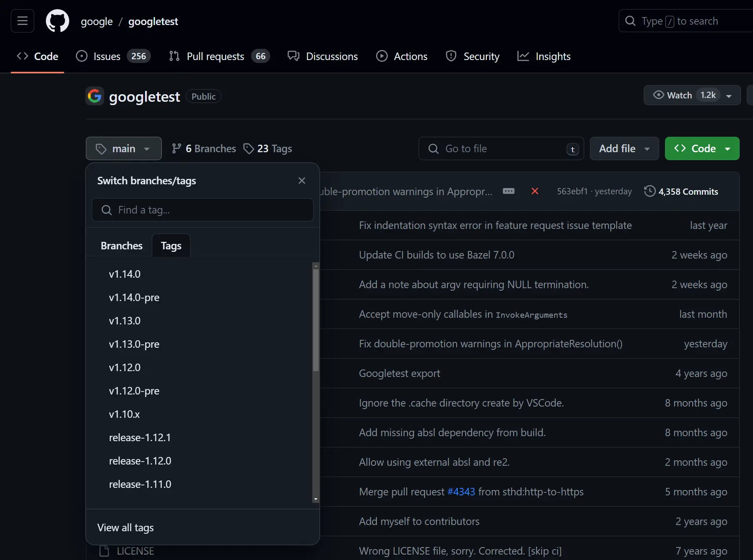The width and height of the screenshot is (753, 560).
Task: Switch to Branches tab in popup
Action: [122, 246]
